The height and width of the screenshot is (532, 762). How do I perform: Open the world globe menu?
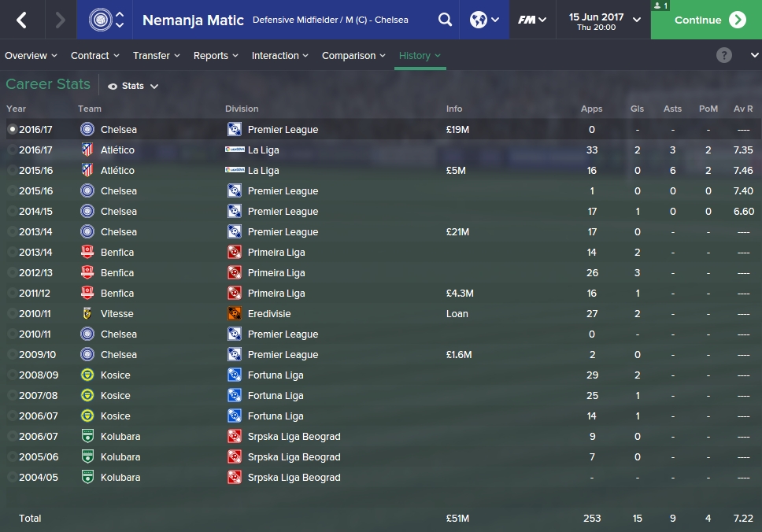484,20
